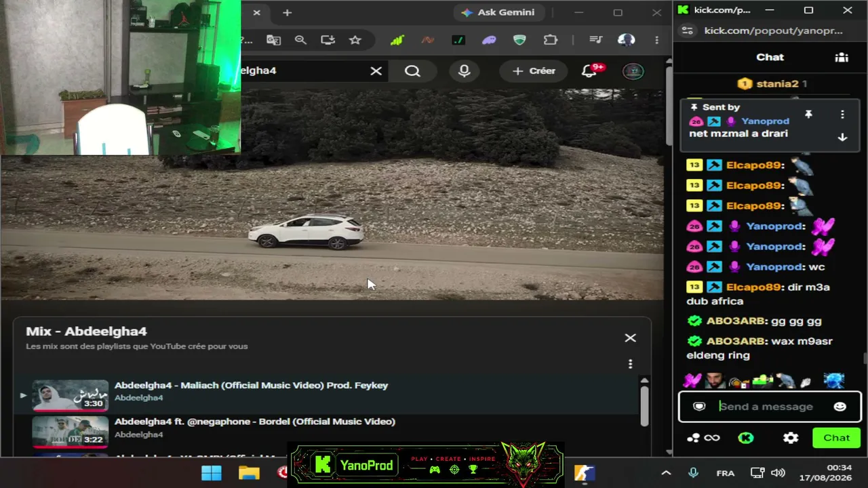Click the green Kick logo below chat input

pos(745,438)
